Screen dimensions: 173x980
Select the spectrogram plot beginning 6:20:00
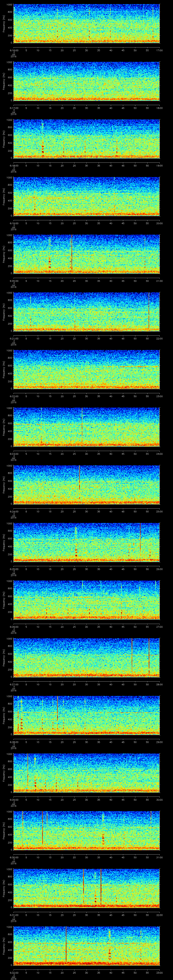coord(86,255)
